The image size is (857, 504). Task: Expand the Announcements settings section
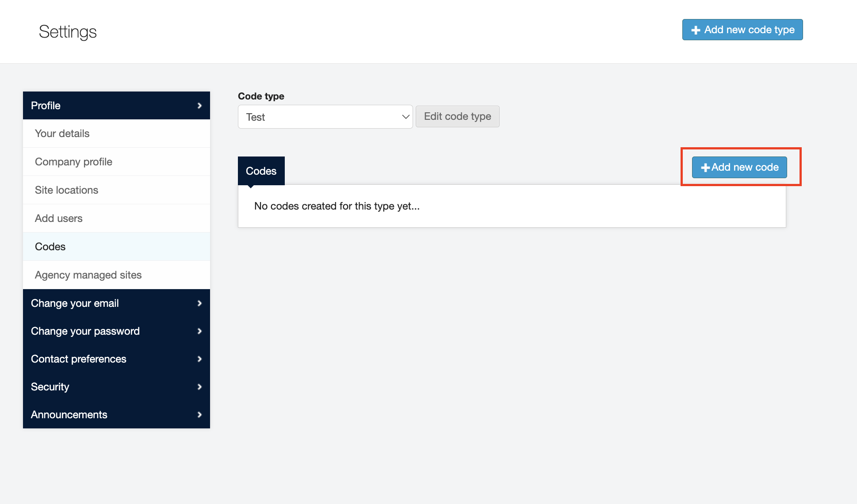69,415
